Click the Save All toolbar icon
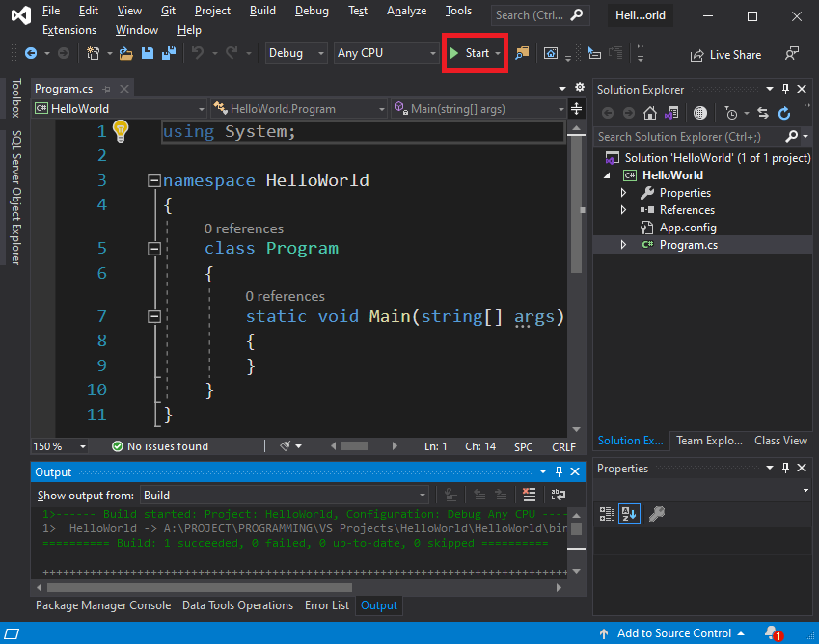Image resolution: width=819 pixels, height=644 pixels. pyautogui.click(x=168, y=54)
